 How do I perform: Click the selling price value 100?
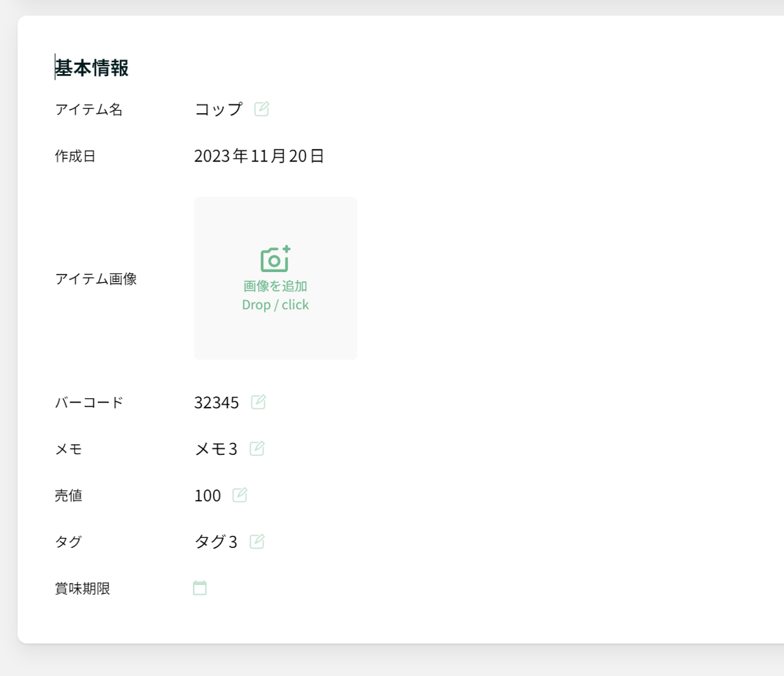point(208,496)
